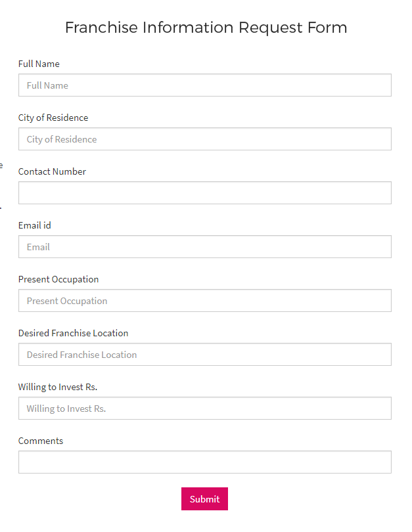Click the "City of Residence" field label
This screenshot has width=412, height=532.
pos(53,118)
